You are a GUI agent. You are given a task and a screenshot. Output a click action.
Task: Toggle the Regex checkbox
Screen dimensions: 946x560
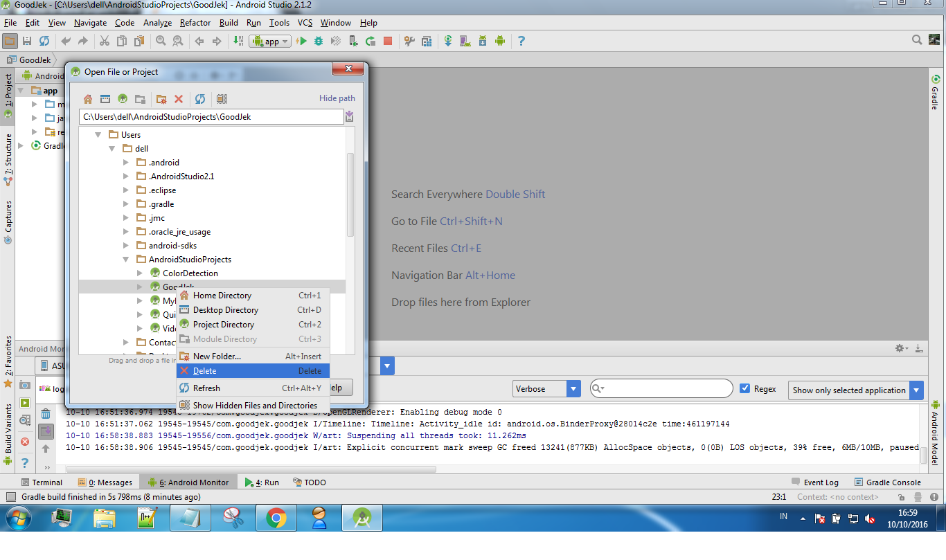click(x=745, y=388)
